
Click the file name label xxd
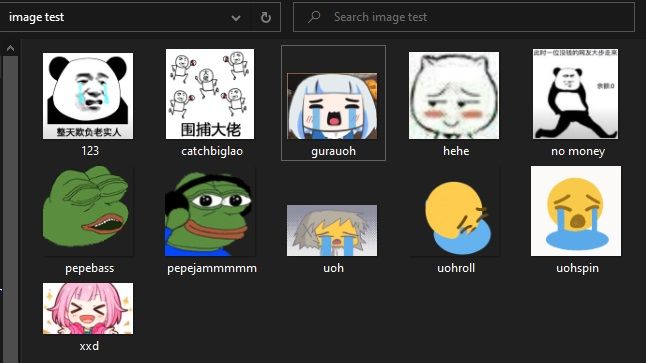pyautogui.click(x=89, y=346)
